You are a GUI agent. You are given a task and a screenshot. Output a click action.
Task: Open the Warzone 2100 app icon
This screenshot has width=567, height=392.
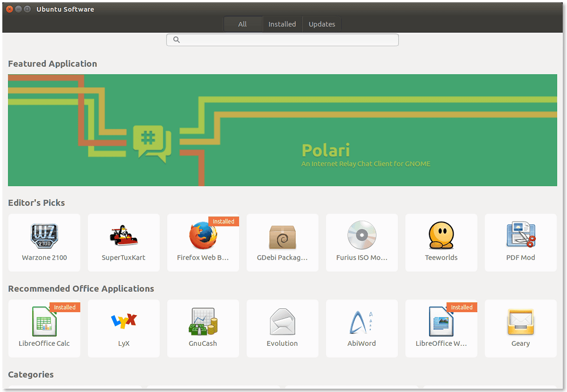tap(44, 236)
